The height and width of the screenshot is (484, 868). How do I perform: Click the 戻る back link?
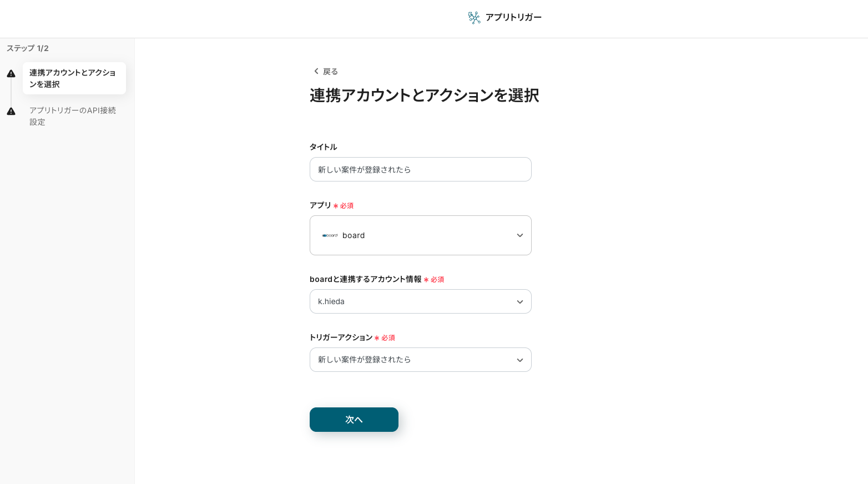pyautogui.click(x=330, y=72)
